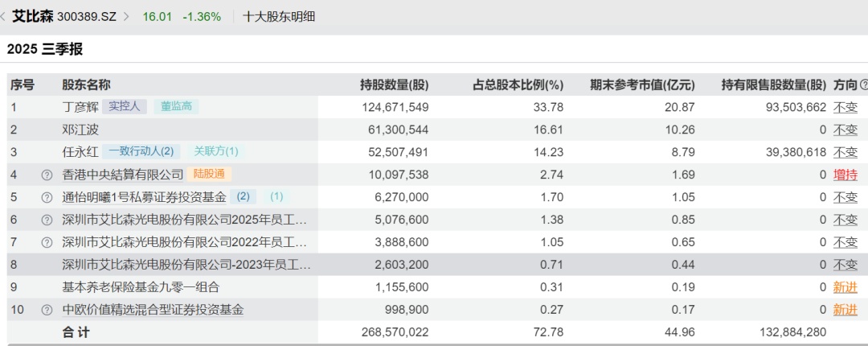This screenshot has height=346, width=868.
Task: Click the back arrow before 艾比森
Action: 6,16
